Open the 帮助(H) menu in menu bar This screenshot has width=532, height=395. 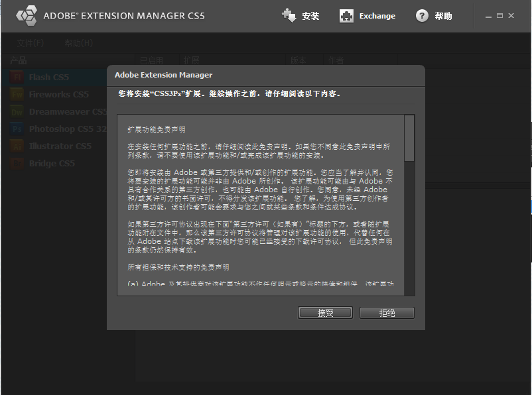pos(78,44)
